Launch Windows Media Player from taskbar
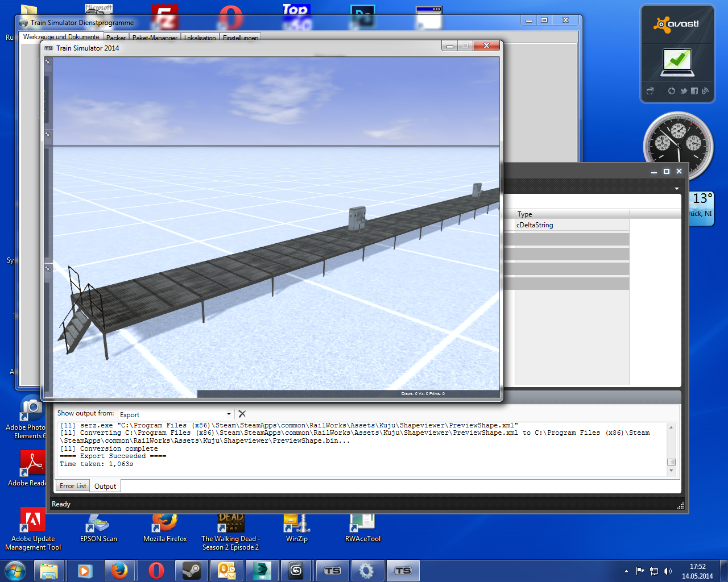728x582 pixels. (x=85, y=571)
